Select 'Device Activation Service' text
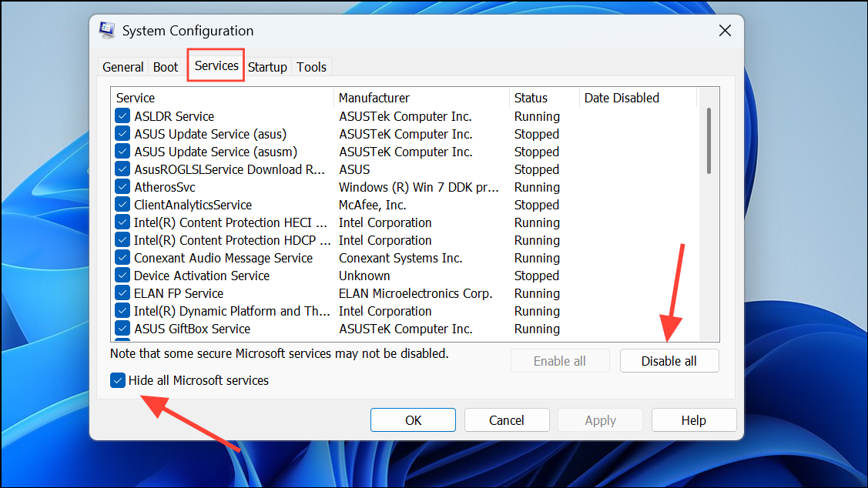 tap(202, 276)
